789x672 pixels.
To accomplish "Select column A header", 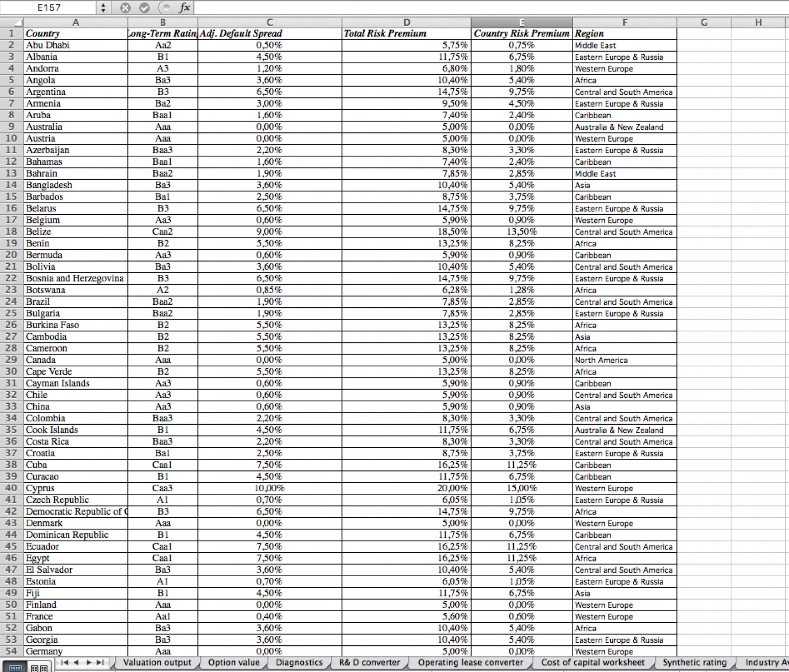I will click(76, 23).
